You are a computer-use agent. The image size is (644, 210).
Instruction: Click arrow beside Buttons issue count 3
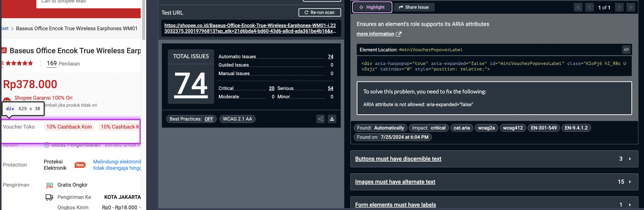(x=630, y=159)
